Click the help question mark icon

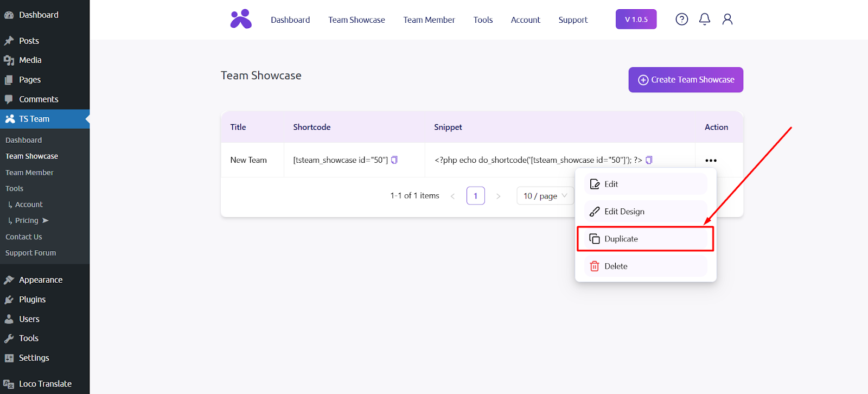pos(681,20)
